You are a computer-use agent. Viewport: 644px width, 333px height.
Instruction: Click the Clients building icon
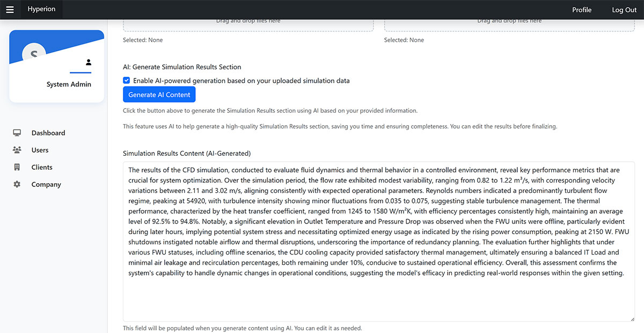tap(17, 167)
